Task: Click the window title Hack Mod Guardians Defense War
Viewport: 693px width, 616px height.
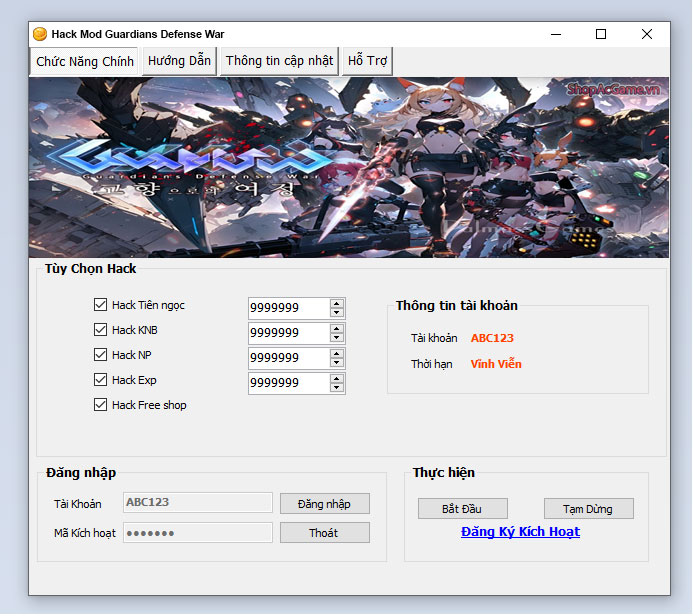Action: 138,34
